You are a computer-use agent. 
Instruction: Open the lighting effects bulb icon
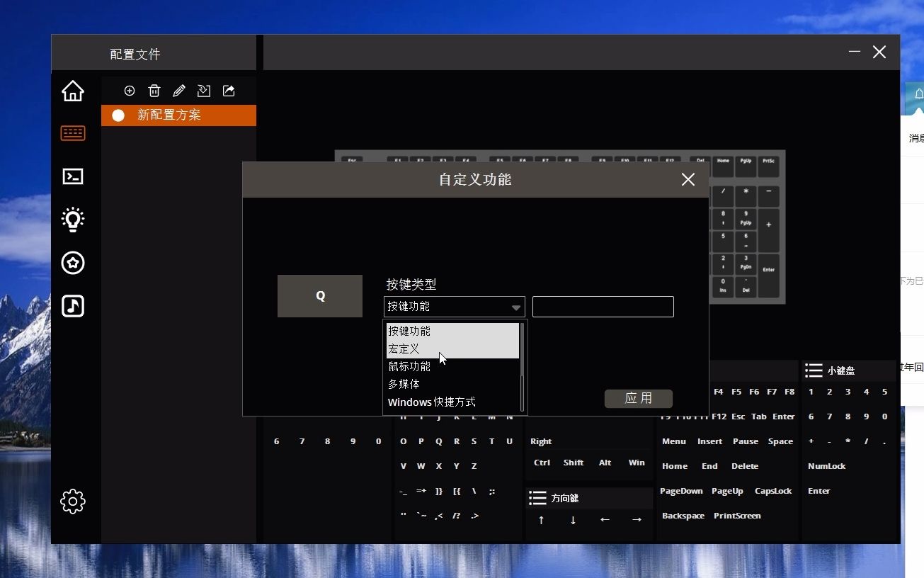[x=73, y=220]
